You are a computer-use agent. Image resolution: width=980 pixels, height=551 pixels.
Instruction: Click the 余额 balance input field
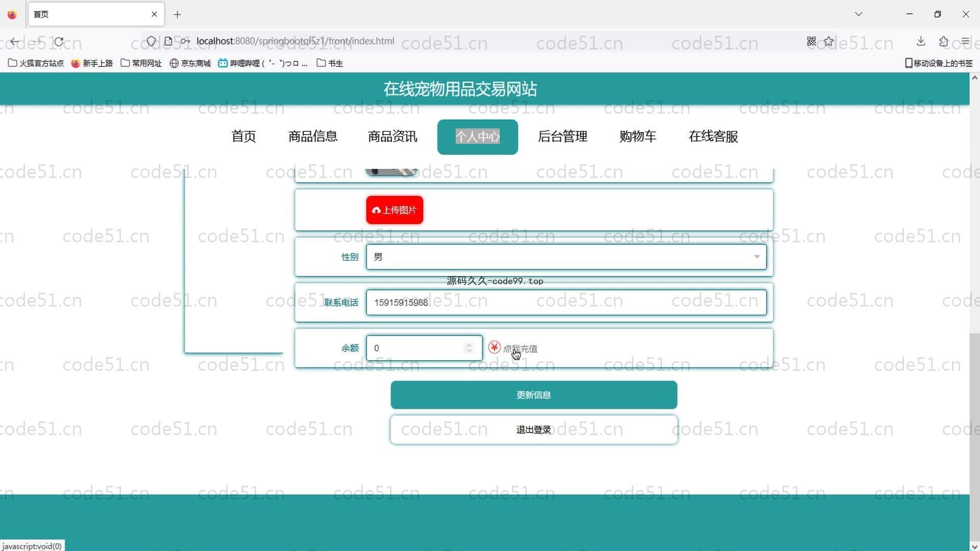(x=424, y=348)
